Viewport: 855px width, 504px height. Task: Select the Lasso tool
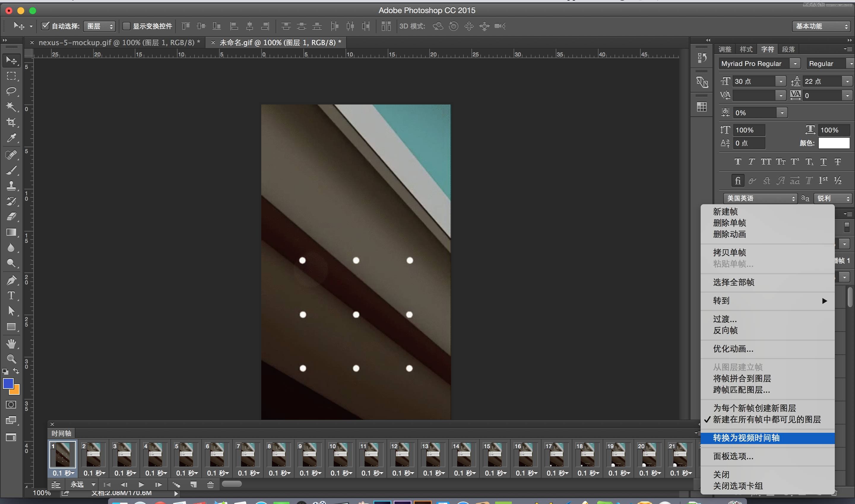[11, 91]
